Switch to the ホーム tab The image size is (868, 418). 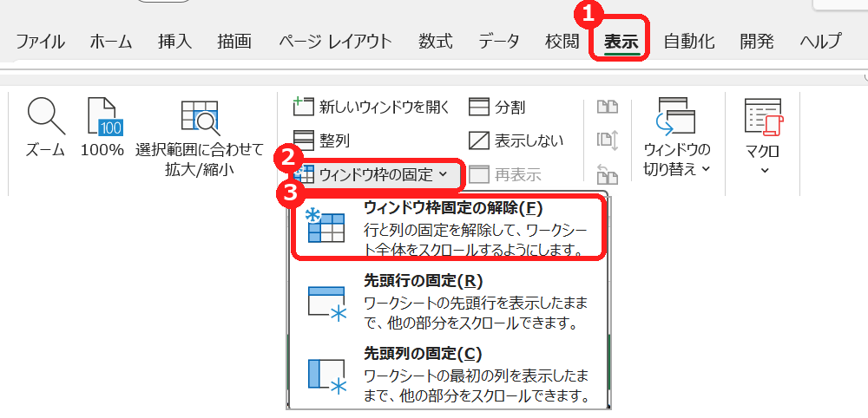(111, 42)
